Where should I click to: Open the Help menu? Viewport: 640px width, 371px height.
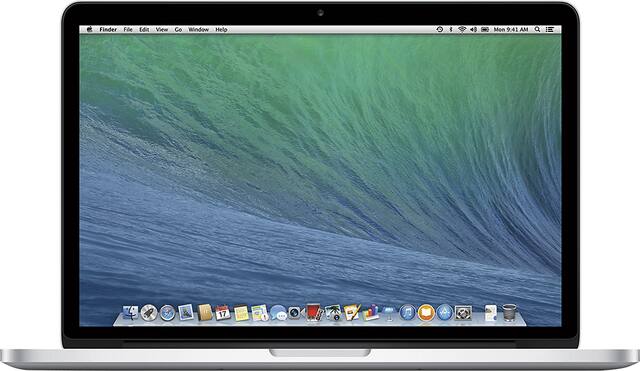pyautogui.click(x=221, y=29)
